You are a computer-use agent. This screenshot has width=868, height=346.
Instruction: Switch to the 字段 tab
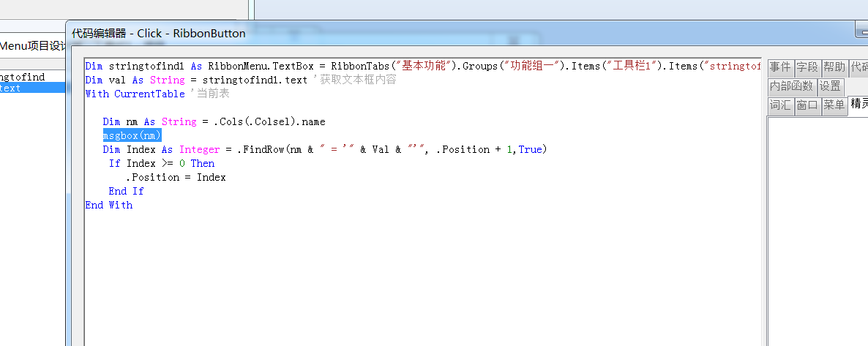pyautogui.click(x=807, y=67)
